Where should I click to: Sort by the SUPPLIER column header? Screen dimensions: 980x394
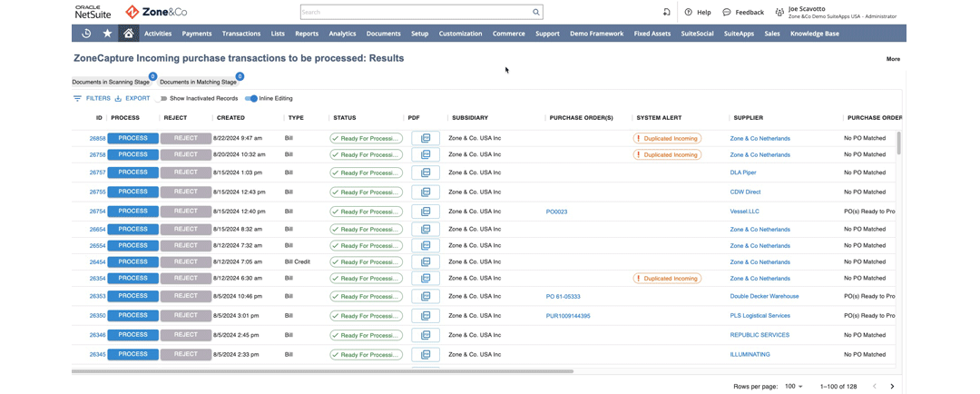(748, 118)
